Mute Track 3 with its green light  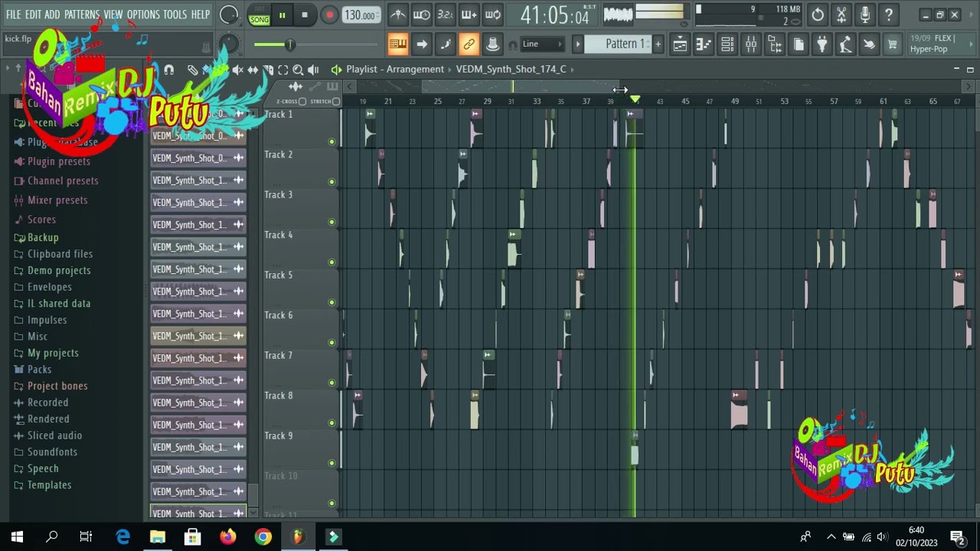[332, 222]
